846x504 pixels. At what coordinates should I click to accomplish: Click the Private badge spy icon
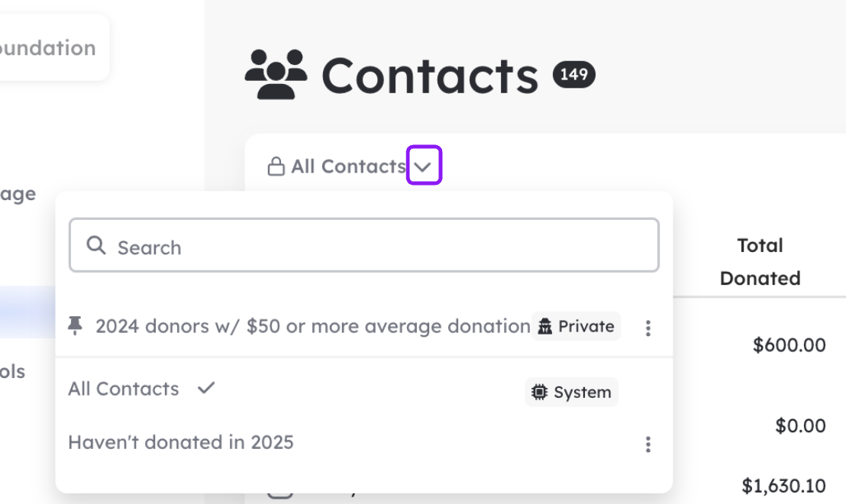pos(545,327)
